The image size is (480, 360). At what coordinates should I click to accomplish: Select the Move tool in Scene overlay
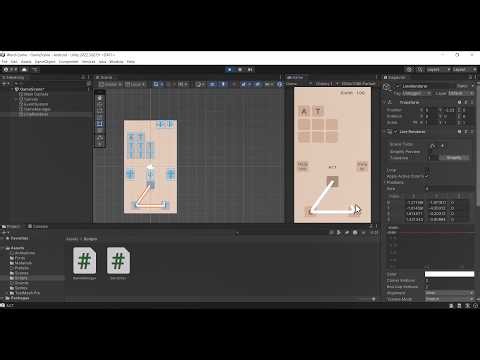tap(100, 104)
